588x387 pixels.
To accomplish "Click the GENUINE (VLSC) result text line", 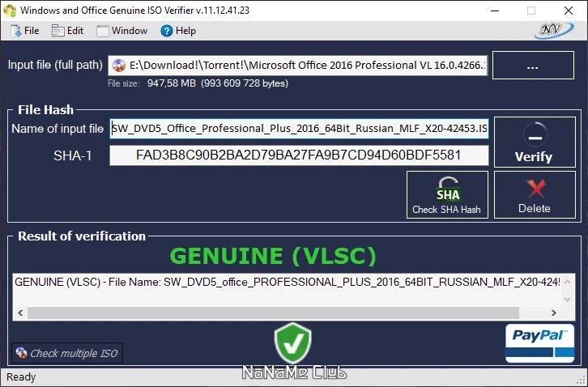I will pos(288,282).
